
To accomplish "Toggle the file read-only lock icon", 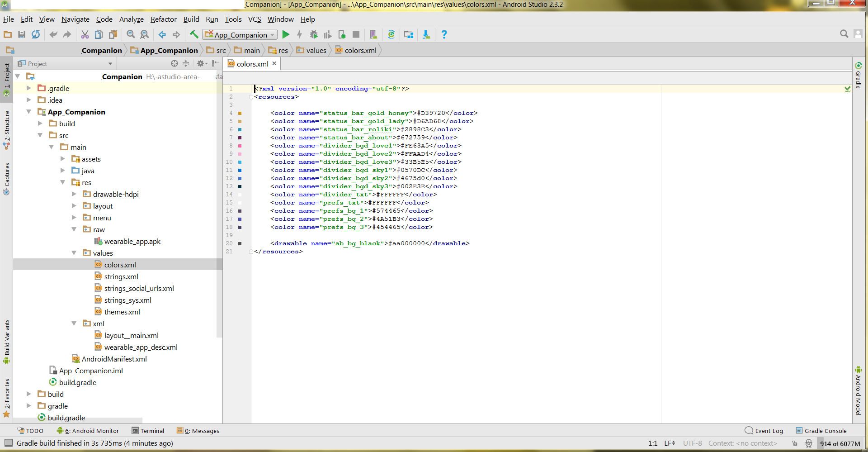I will coord(795,443).
